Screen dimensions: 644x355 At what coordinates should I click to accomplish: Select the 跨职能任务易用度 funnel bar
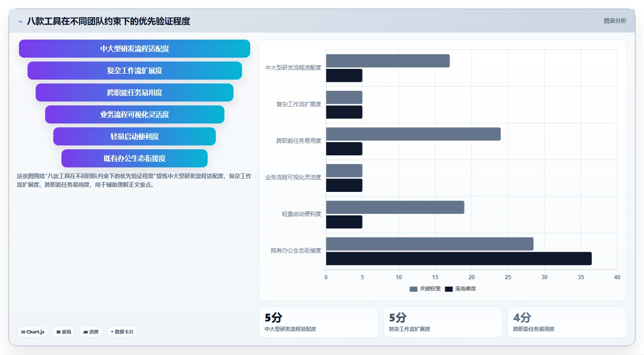click(135, 93)
